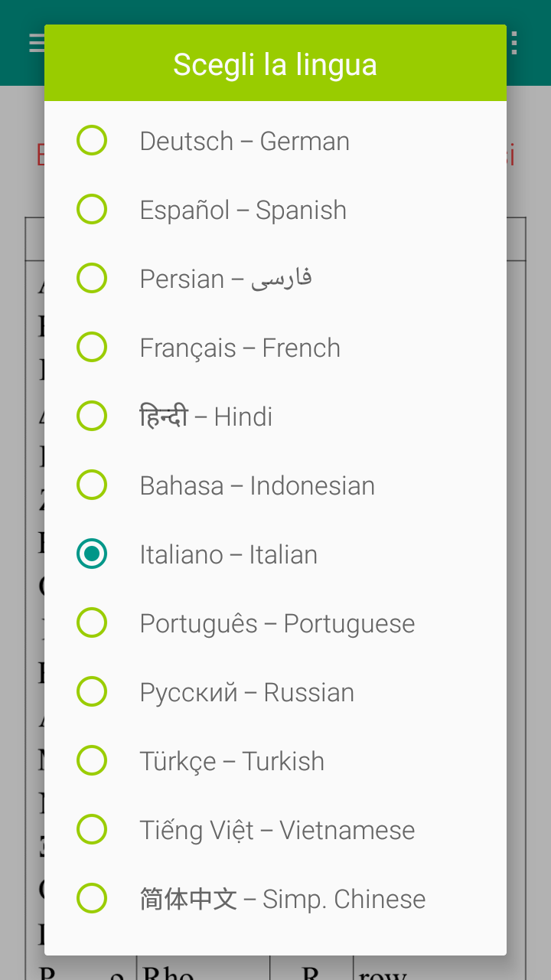Tap the Simp. Chinese label text
The height and width of the screenshot is (980, 551).
coord(282,899)
